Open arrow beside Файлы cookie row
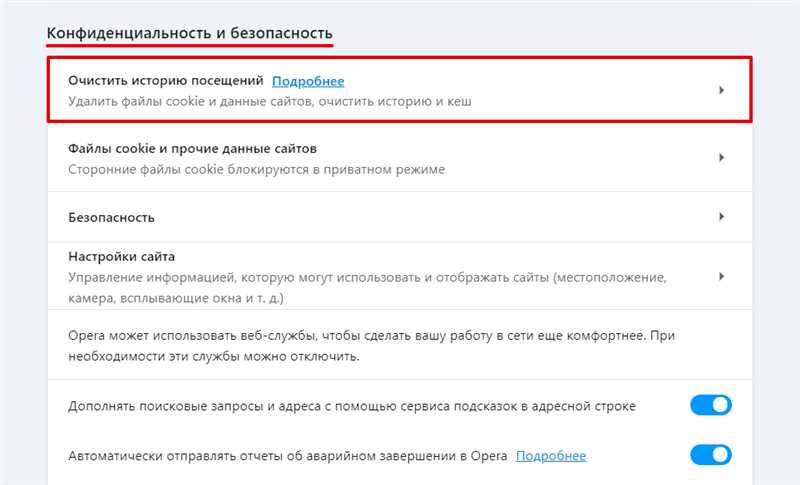The height and width of the screenshot is (485, 800). pyautogui.click(x=721, y=158)
